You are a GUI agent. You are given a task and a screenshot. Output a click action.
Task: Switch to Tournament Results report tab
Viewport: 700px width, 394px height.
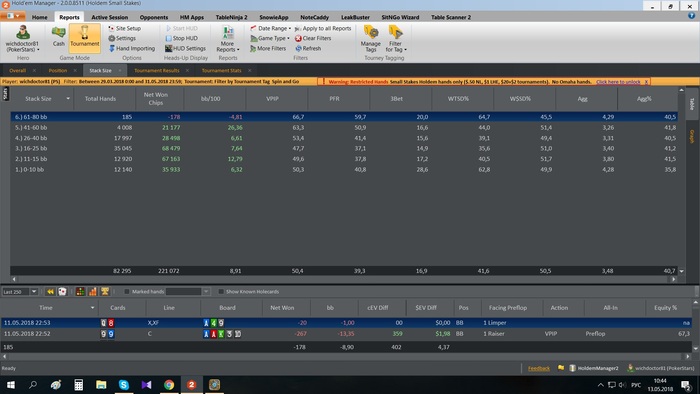[x=157, y=71]
